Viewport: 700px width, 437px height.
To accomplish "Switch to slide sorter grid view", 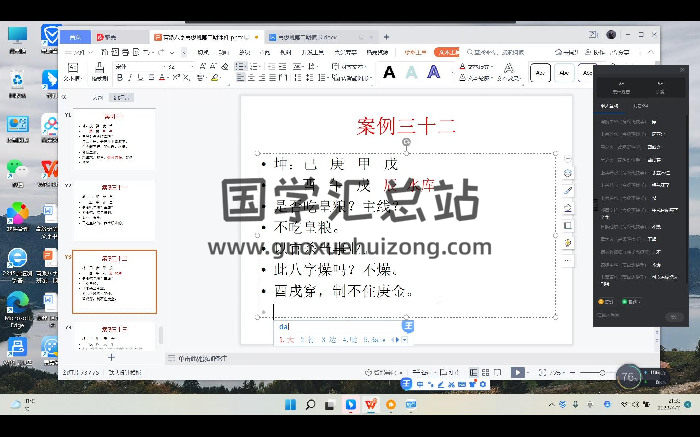I will click(x=486, y=372).
